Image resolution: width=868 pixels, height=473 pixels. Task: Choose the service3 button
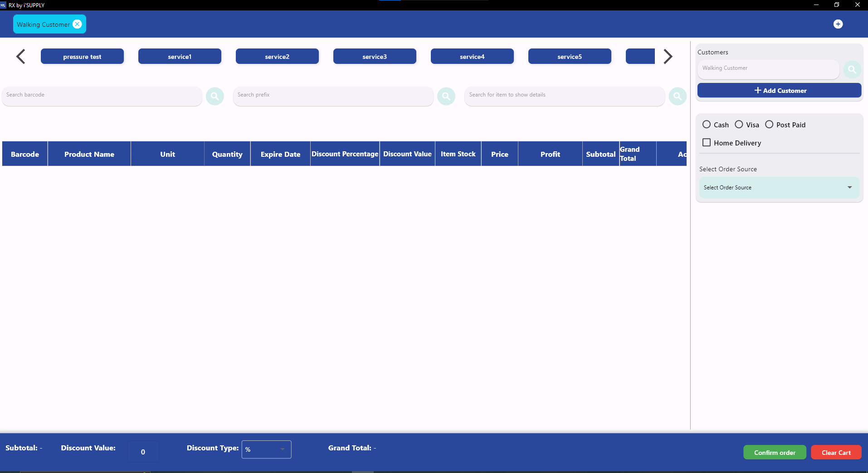click(375, 56)
